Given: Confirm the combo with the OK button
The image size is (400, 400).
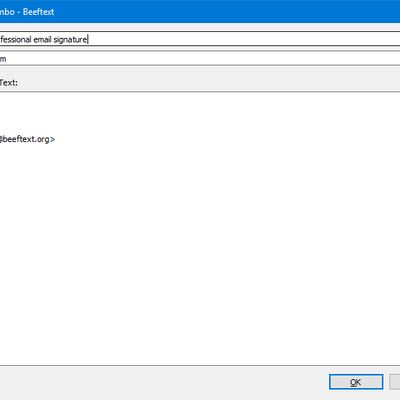Looking at the screenshot, I should (356, 382).
